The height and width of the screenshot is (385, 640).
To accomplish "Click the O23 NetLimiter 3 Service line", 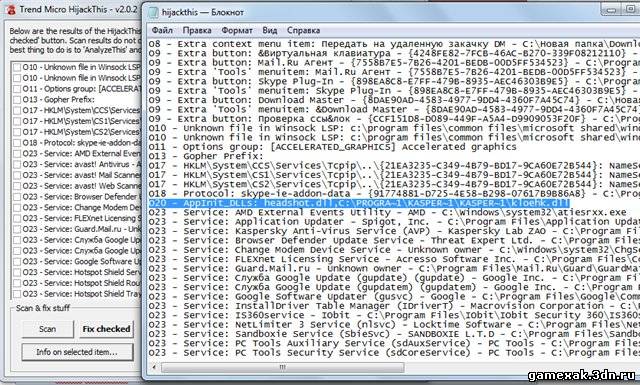I will [394, 325].
